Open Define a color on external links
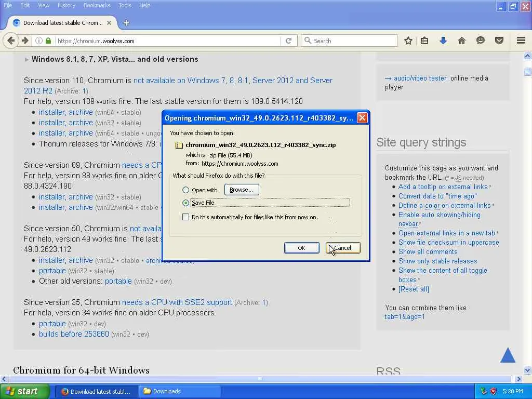Viewport: 532px width, 399px height. tap(445, 206)
